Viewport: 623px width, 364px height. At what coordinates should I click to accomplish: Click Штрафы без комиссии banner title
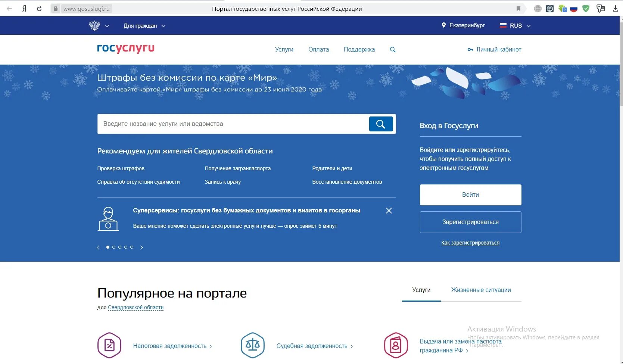(187, 78)
